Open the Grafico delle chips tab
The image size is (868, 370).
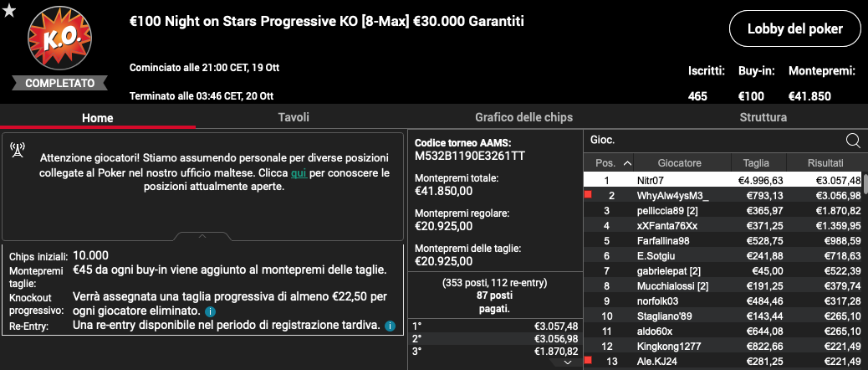point(523,117)
